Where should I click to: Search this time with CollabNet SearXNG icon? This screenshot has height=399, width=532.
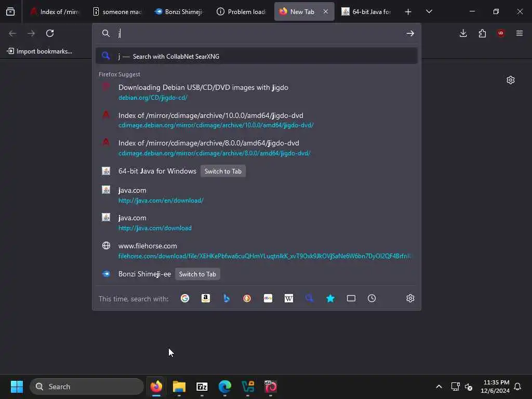310,298
